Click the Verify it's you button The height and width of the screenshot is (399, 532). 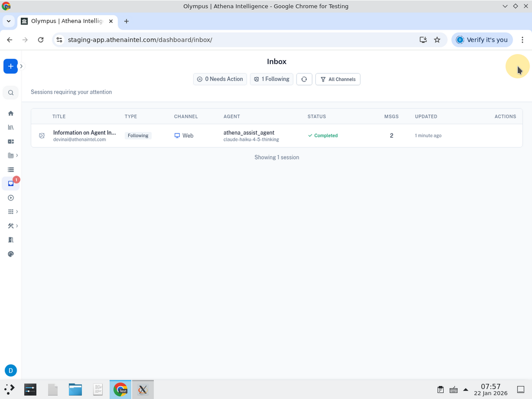pyautogui.click(x=482, y=39)
